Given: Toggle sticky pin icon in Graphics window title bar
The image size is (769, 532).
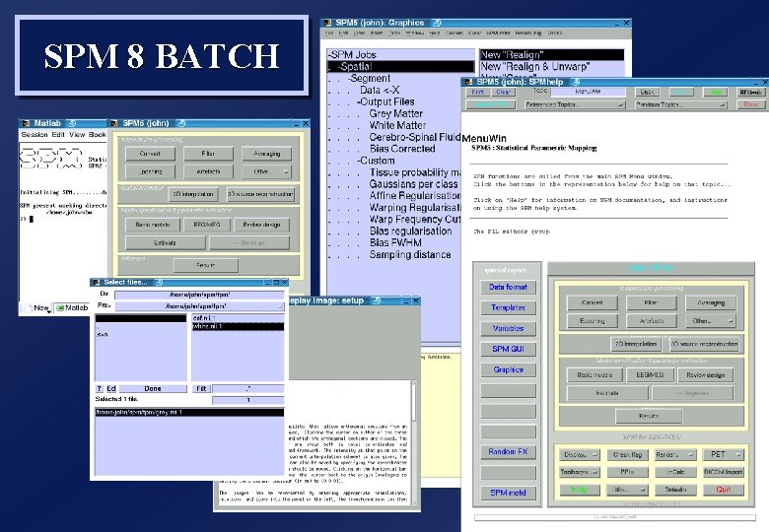Looking at the screenshot, I should (437, 23).
